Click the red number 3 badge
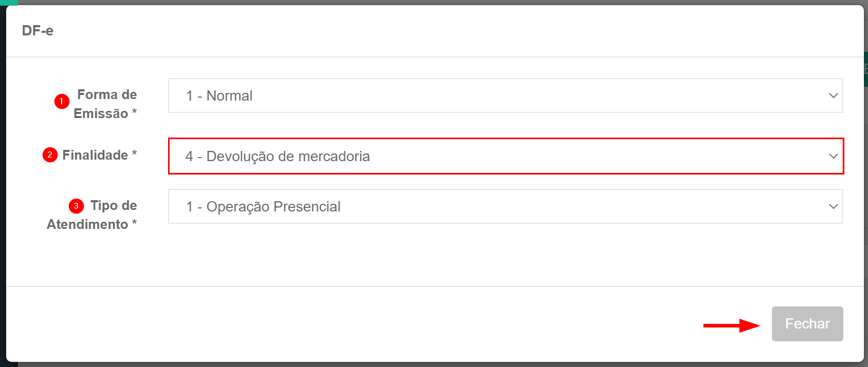Viewport: 868px width, 367px height. 76,206
